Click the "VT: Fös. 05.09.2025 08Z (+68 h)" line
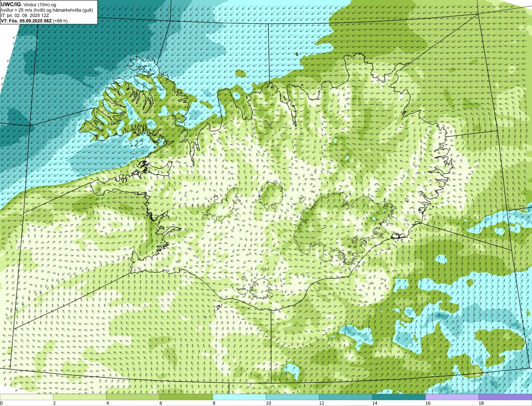The width and height of the screenshot is (532, 406). tap(34, 21)
